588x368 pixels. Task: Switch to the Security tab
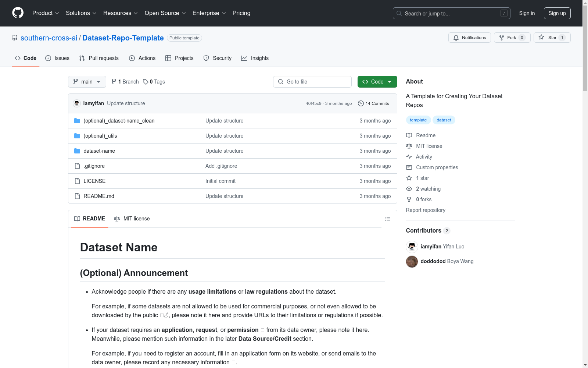click(x=218, y=58)
